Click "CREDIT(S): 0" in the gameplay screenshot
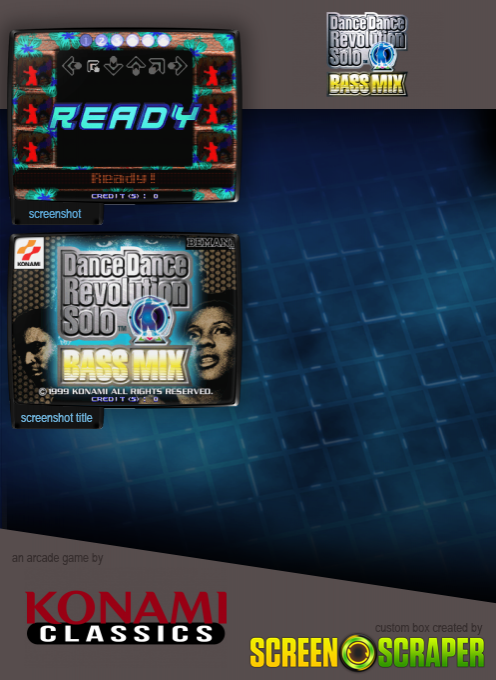 pos(125,196)
